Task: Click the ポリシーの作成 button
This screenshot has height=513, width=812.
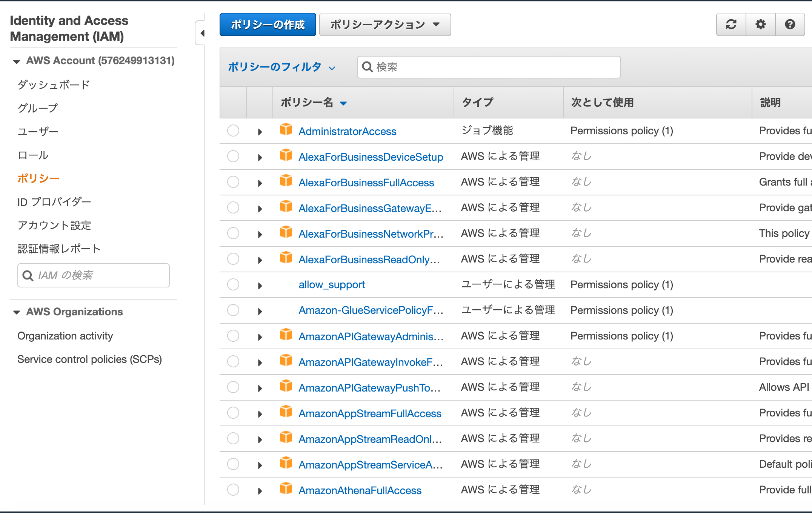Action: (268, 25)
